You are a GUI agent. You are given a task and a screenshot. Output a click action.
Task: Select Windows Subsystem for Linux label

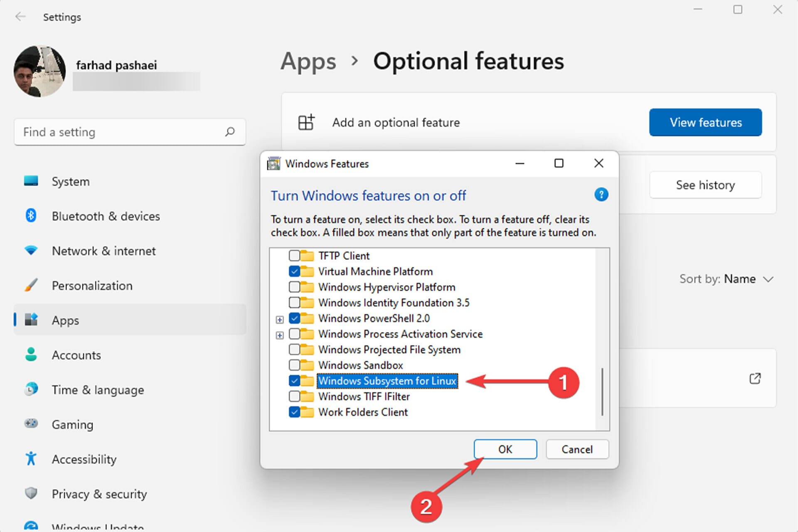tap(387, 381)
